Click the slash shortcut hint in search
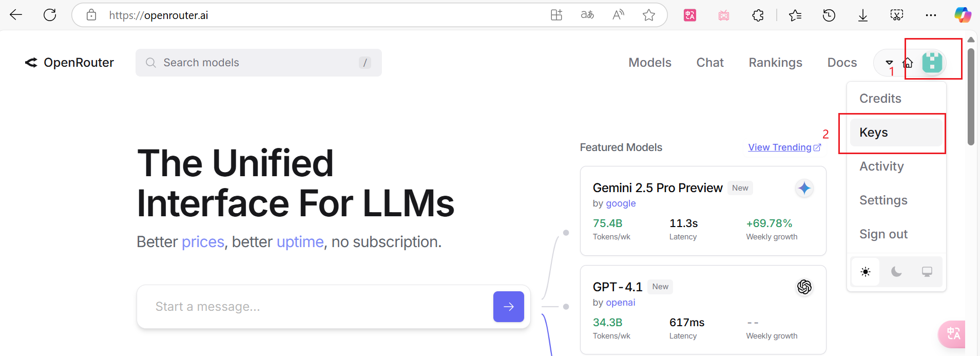980x356 pixels. pos(365,63)
